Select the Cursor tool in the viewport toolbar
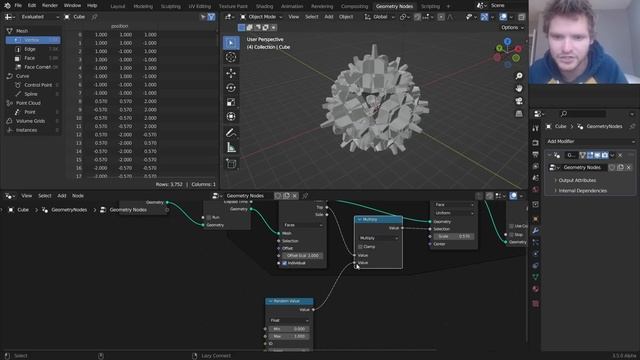 231,57
